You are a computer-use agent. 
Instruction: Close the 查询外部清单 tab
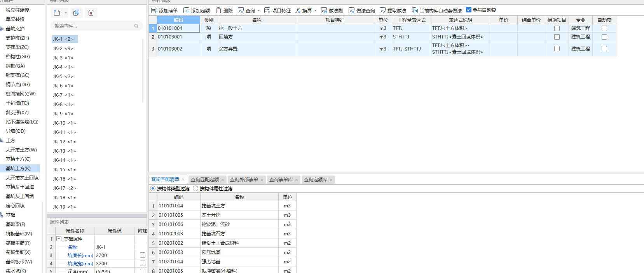(262, 180)
